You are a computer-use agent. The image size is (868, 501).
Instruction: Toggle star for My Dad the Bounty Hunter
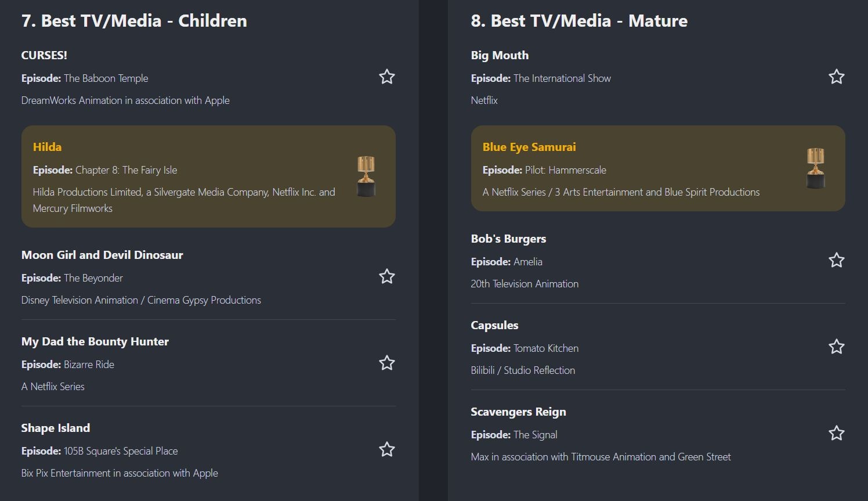[x=387, y=363]
